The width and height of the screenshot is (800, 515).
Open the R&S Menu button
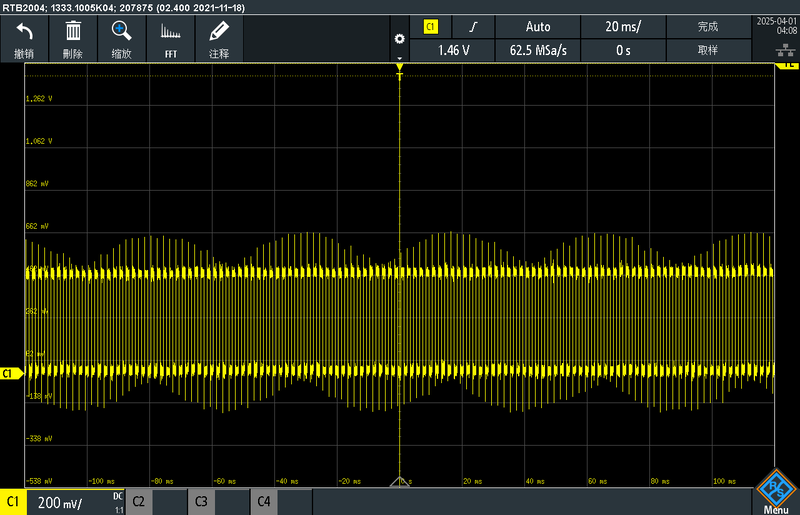[776, 492]
